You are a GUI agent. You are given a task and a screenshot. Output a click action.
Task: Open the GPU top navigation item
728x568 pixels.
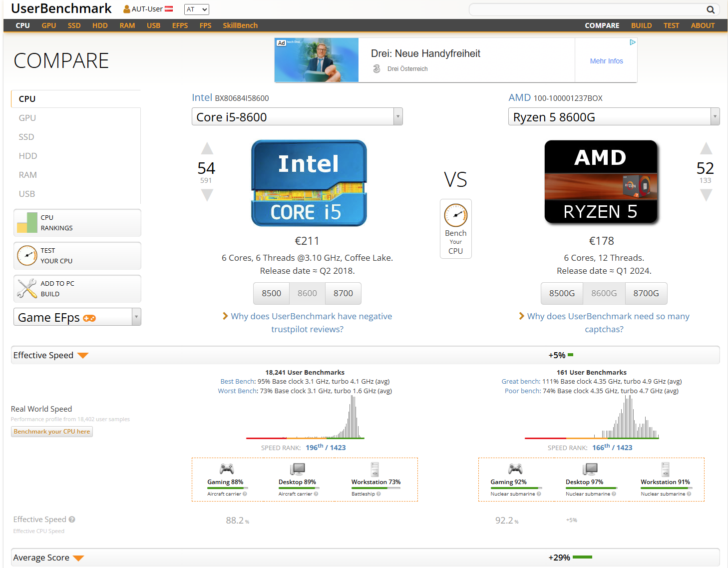pyautogui.click(x=49, y=25)
